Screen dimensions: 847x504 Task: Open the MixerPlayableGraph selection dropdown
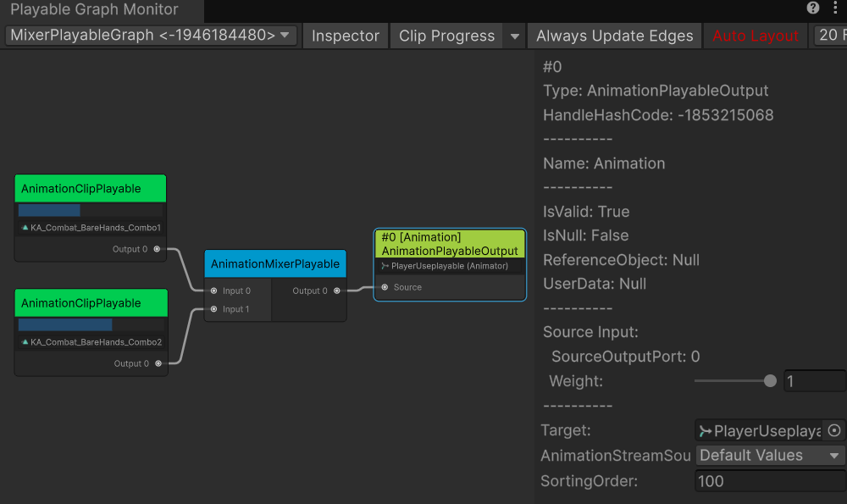(151, 36)
